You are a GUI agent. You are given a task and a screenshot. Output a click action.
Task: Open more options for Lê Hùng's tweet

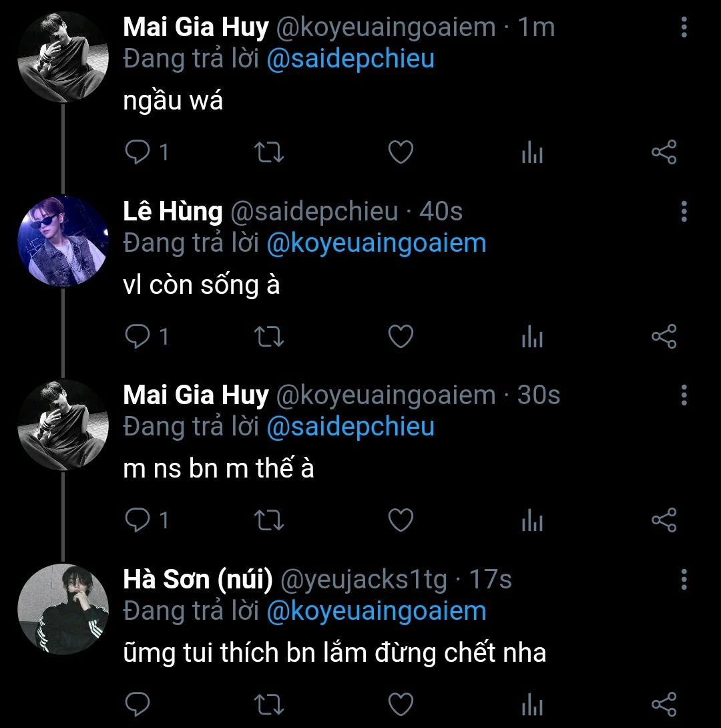tap(684, 211)
